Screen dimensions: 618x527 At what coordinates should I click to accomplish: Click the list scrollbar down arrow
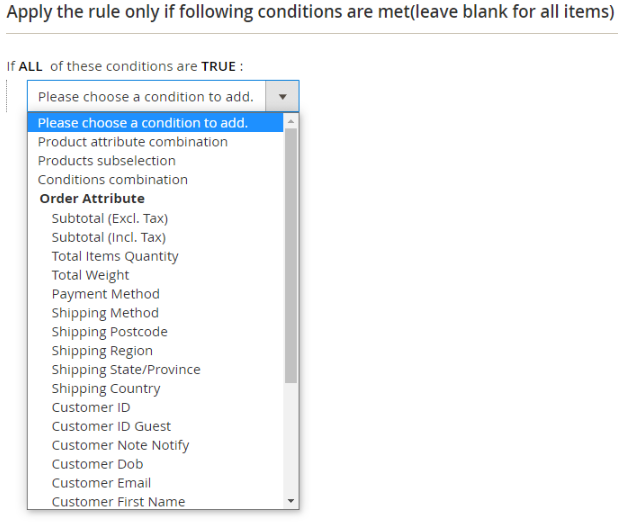(x=291, y=501)
